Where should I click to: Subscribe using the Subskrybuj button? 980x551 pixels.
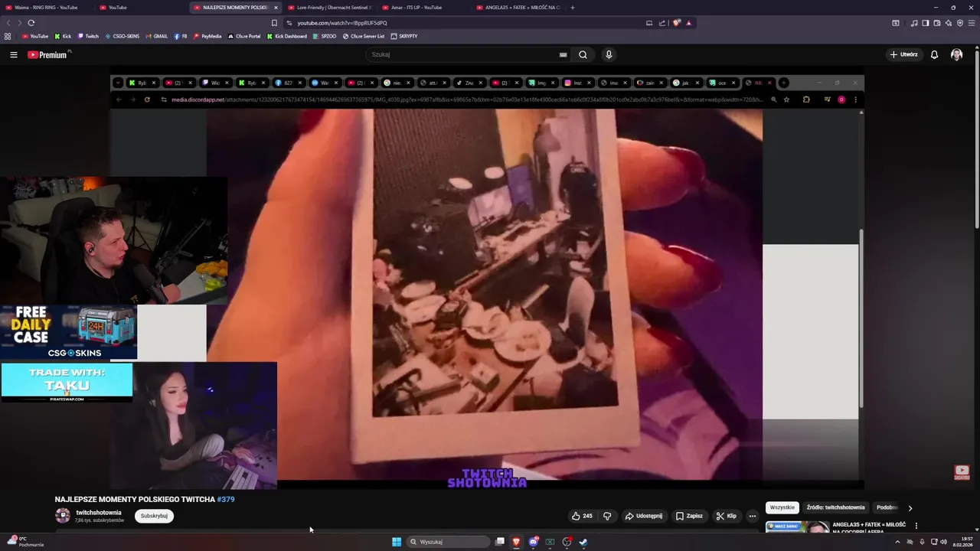click(x=154, y=516)
